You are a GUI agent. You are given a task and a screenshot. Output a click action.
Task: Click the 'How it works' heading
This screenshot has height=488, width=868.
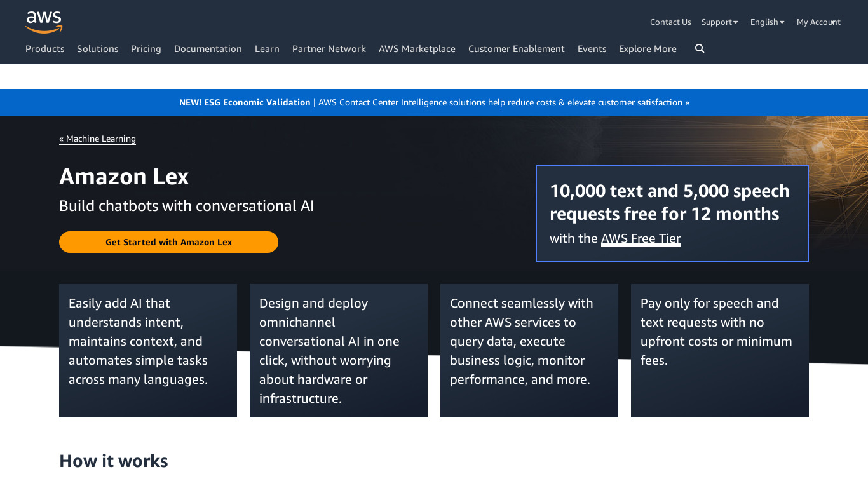coord(114,461)
